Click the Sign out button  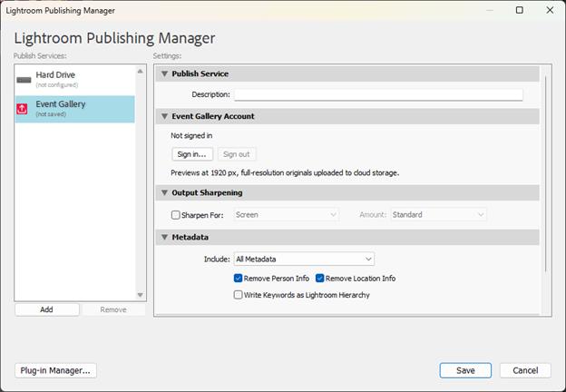(237, 154)
